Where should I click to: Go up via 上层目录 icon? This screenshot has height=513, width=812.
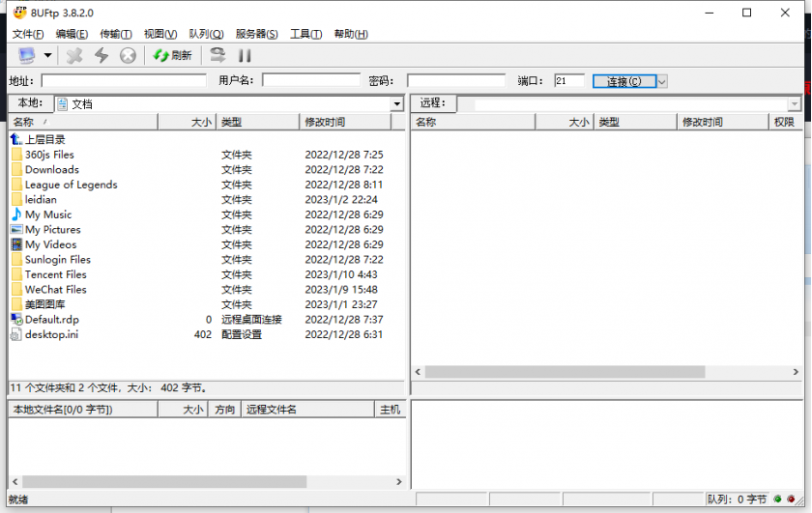(x=16, y=139)
